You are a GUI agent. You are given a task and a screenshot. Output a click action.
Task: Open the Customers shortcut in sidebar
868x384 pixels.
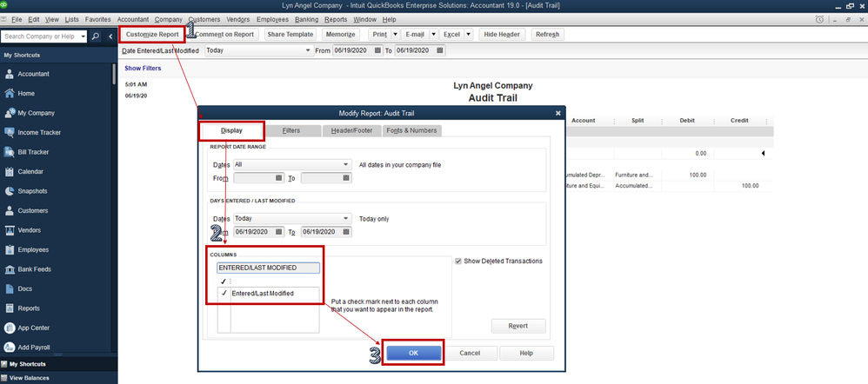pyautogui.click(x=10, y=211)
